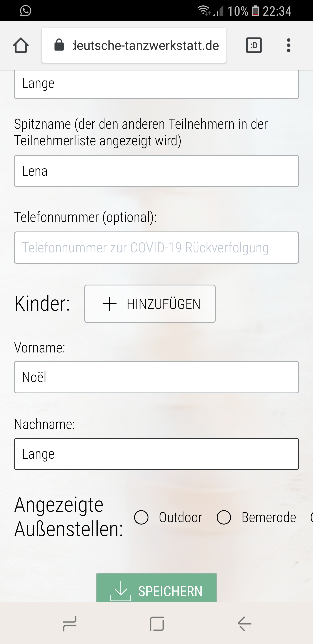The width and height of the screenshot is (313, 644).
Task: Select the Bemerode radio option
Action: pos(224,517)
